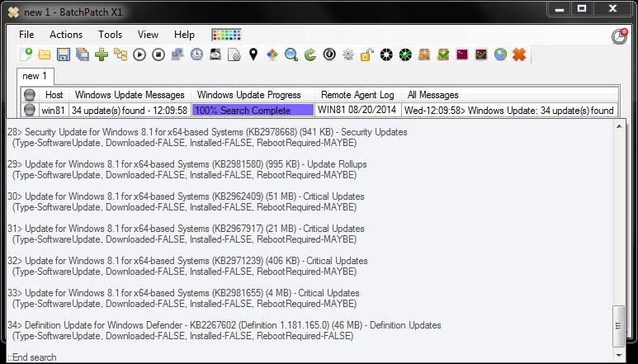Viewport: 638px width, 364px height.
Task: Click the maroon window with green check
Action: point(481,54)
